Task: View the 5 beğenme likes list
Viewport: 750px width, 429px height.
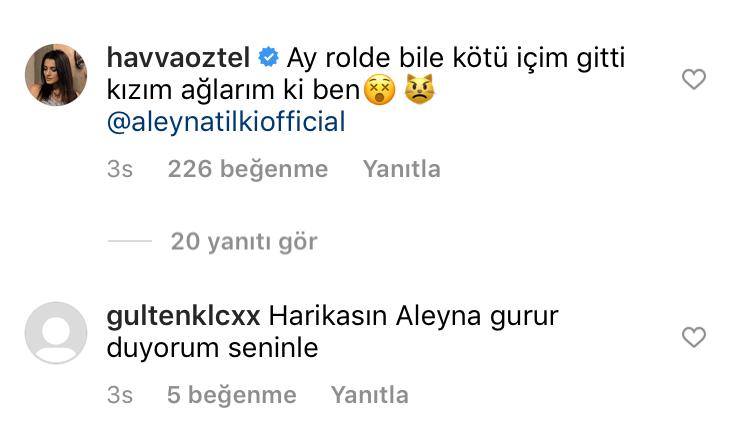Action: coord(232,395)
